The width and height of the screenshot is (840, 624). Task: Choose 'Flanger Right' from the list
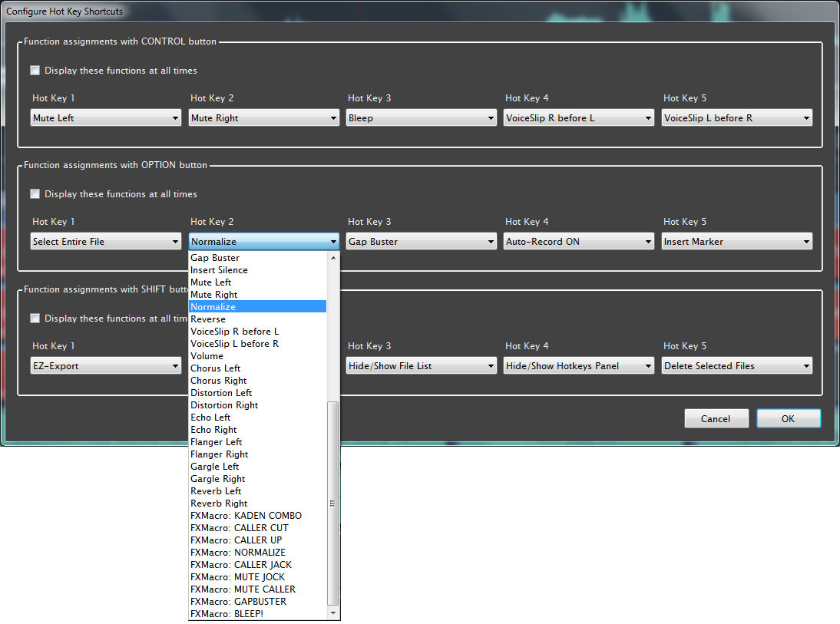click(x=258, y=454)
